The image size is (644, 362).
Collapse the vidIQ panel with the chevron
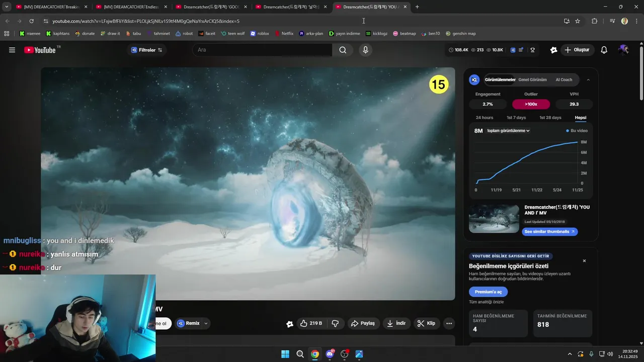coord(588,80)
